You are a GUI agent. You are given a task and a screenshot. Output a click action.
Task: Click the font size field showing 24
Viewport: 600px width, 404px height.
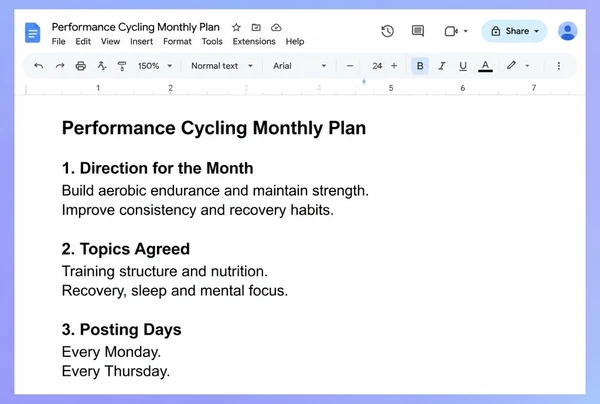[377, 66]
